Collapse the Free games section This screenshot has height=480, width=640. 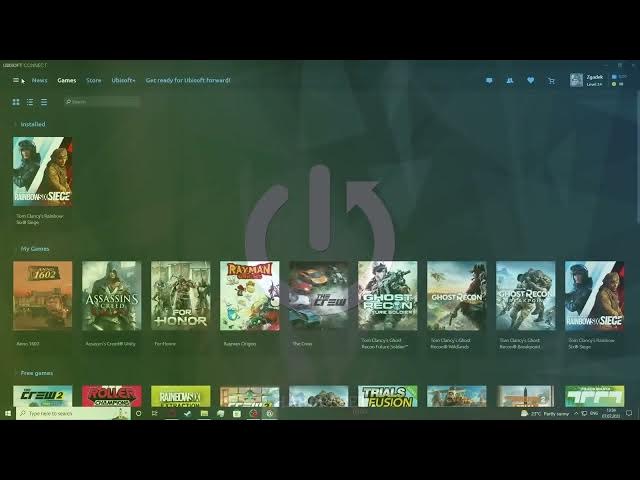[x=15, y=373]
